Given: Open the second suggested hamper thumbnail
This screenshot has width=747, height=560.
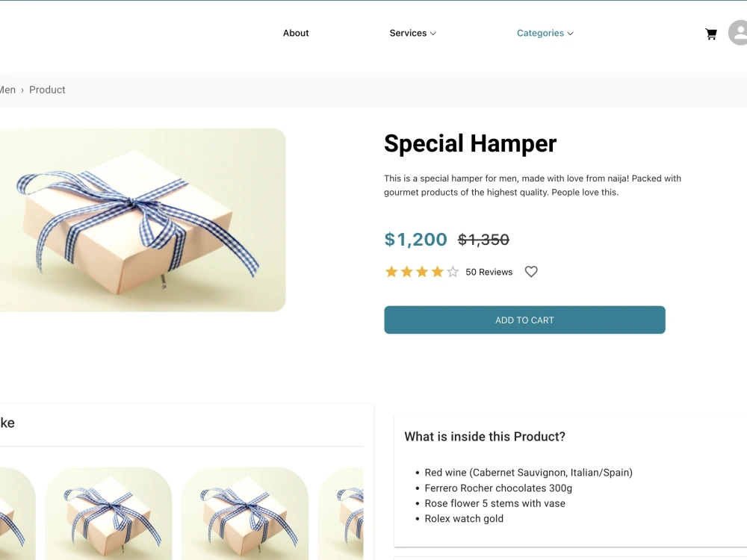Looking at the screenshot, I should pos(108,514).
